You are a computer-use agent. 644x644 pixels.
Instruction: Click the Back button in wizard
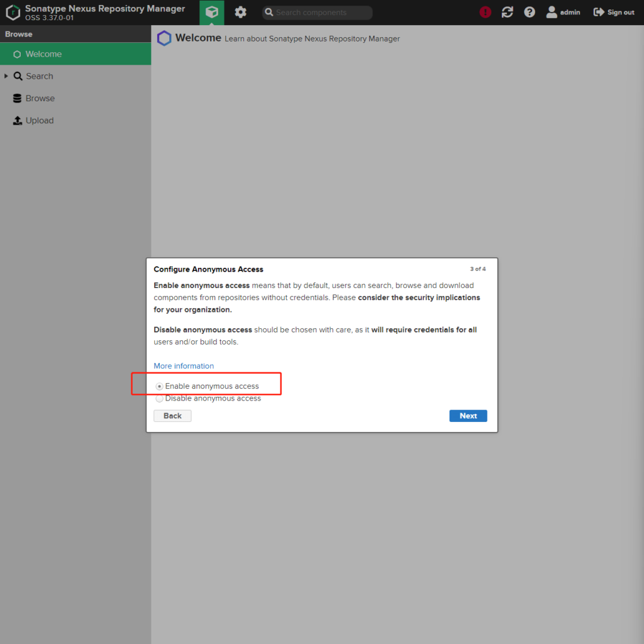(172, 416)
